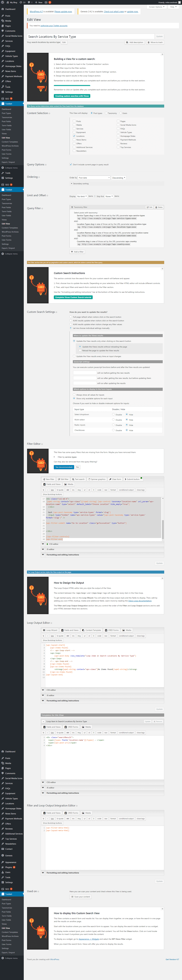Viewport: 182px width, 980px height.
Task: Click the 'Please update now' link
Action: (63, 11)
